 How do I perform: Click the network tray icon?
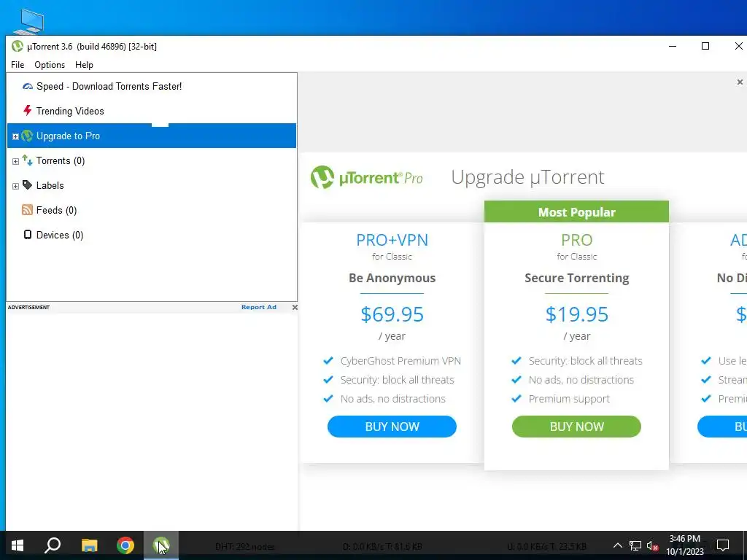click(635, 545)
